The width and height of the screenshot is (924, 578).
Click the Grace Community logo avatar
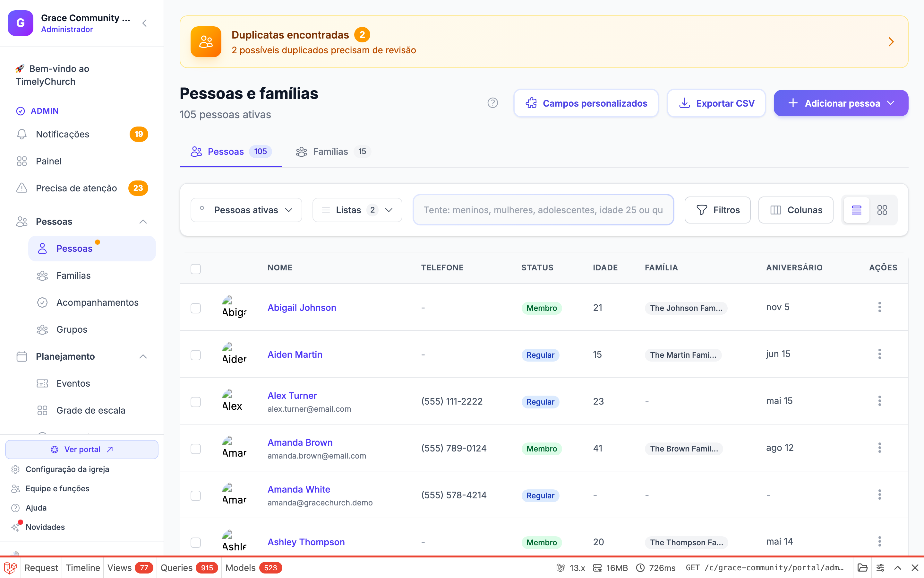[21, 23]
